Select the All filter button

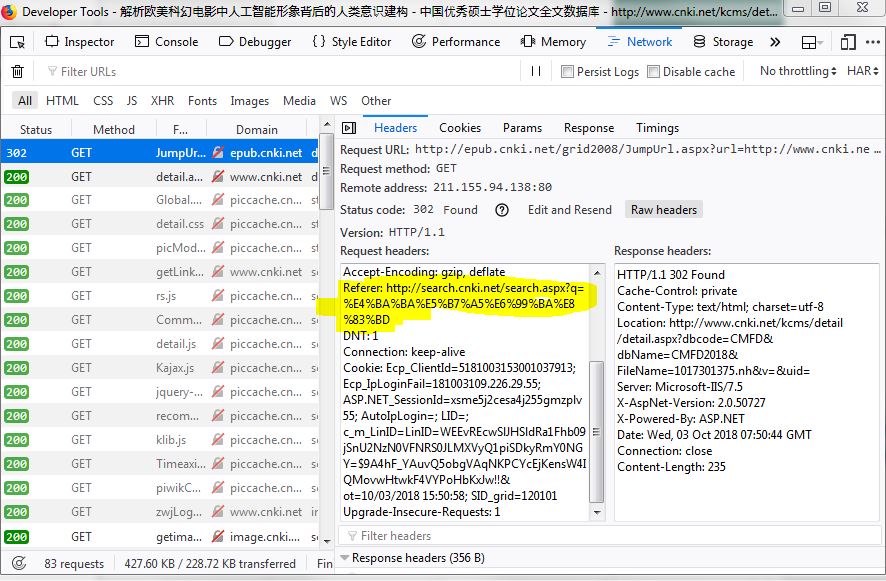(25, 101)
